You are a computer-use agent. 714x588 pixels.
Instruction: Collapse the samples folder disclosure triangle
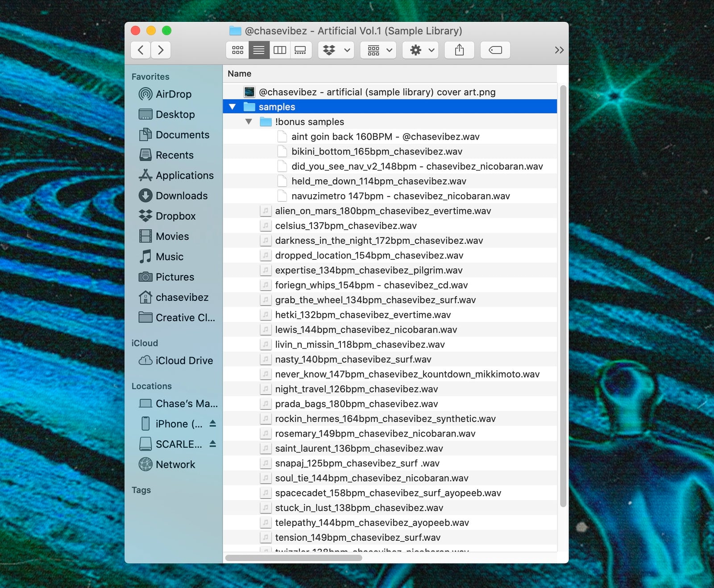(232, 107)
